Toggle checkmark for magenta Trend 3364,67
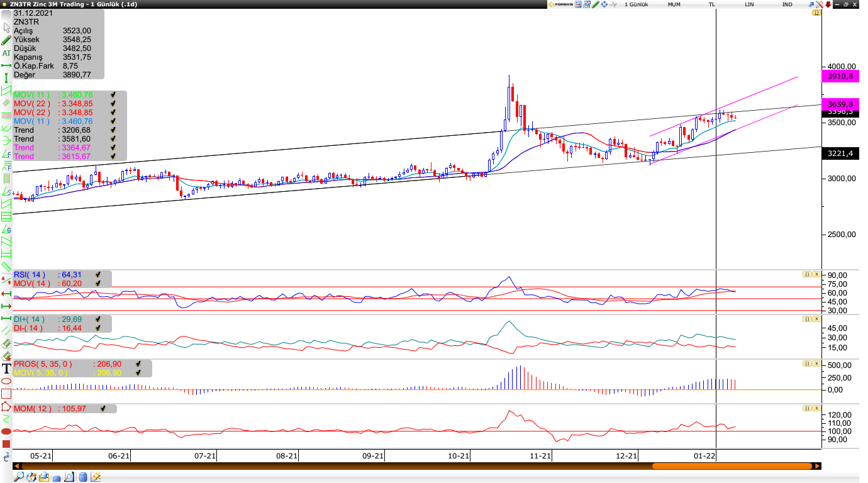 [113, 148]
